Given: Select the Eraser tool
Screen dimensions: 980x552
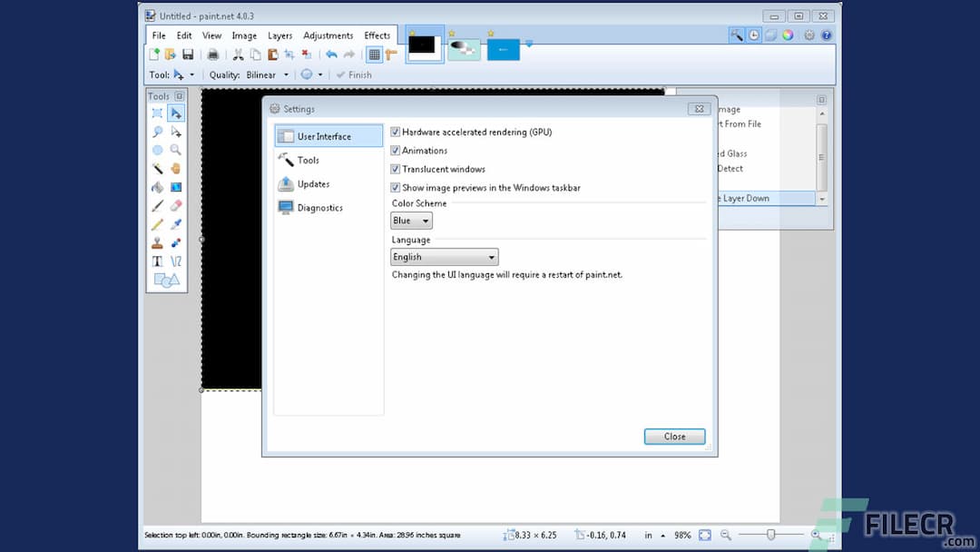Looking at the screenshot, I should tap(175, 204).
